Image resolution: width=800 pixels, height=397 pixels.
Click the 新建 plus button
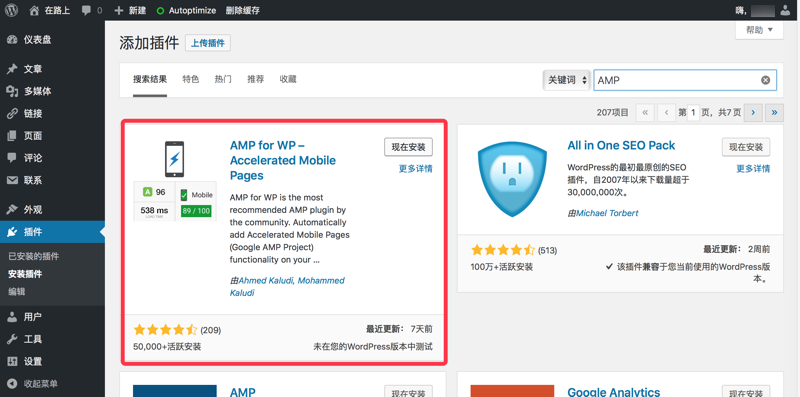point(130,10)
